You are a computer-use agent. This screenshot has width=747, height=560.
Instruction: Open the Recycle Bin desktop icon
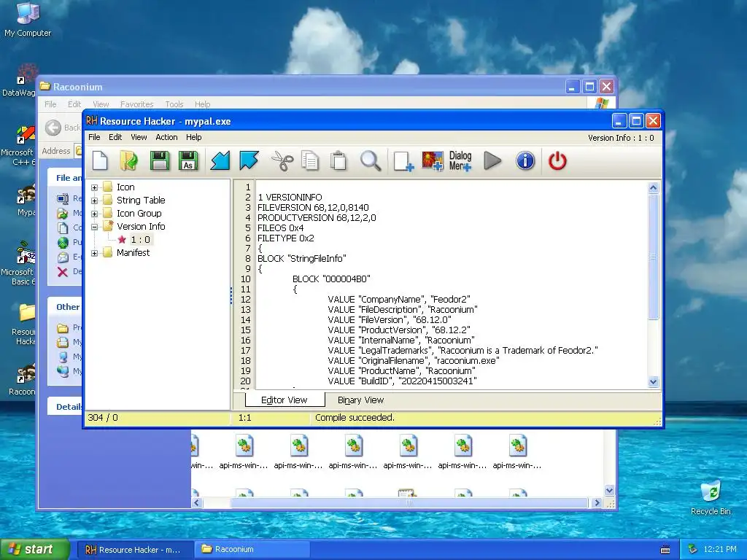pyautogui.click(x=711, y=497)
